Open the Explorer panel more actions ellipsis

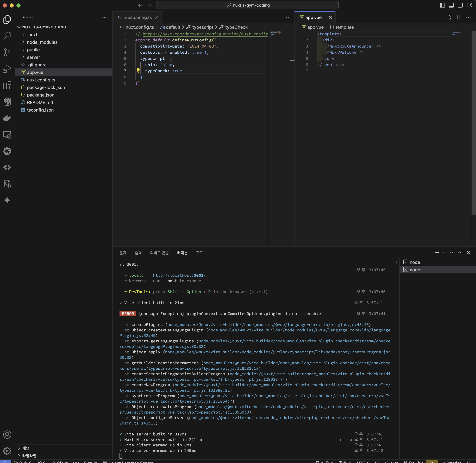click(x=104, y=17)
